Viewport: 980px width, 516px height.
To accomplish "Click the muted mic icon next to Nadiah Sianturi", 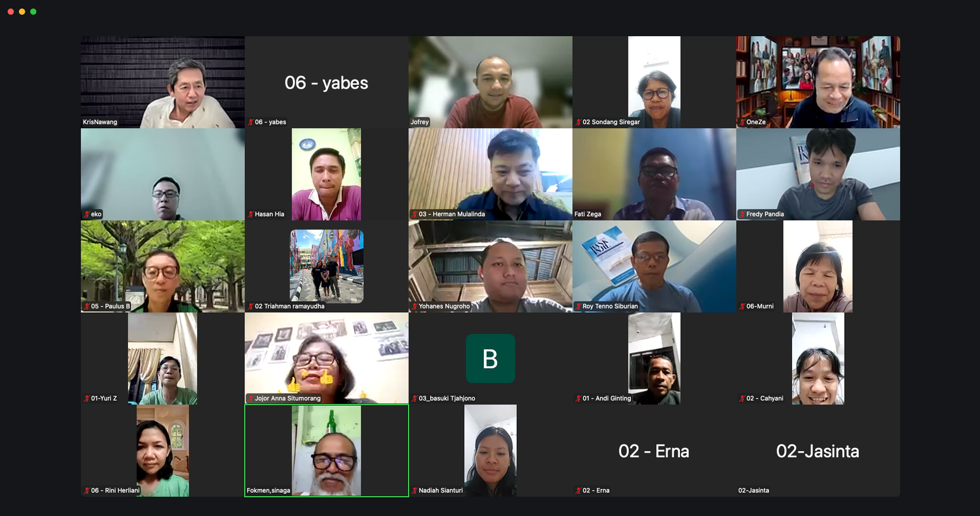I will 415,490.
